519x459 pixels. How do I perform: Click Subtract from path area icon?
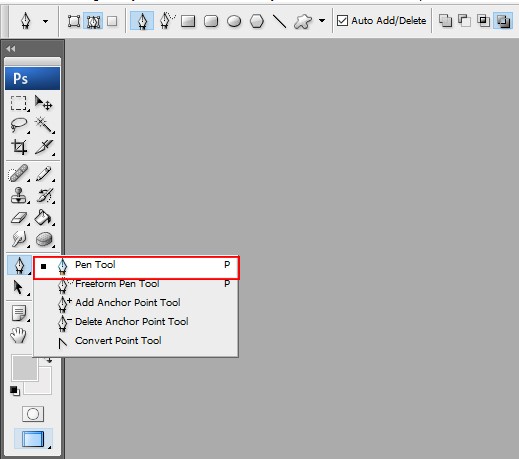coord(464,21)
